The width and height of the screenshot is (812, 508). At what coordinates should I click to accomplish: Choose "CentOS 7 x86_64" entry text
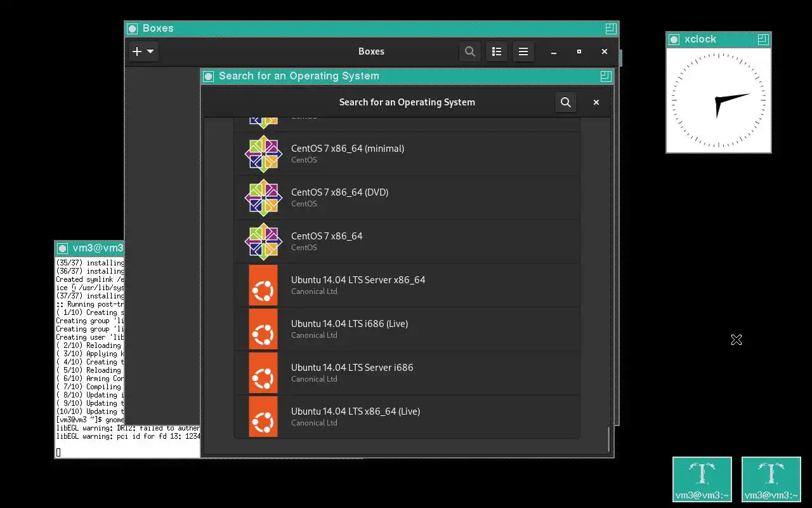coord(327,236)
